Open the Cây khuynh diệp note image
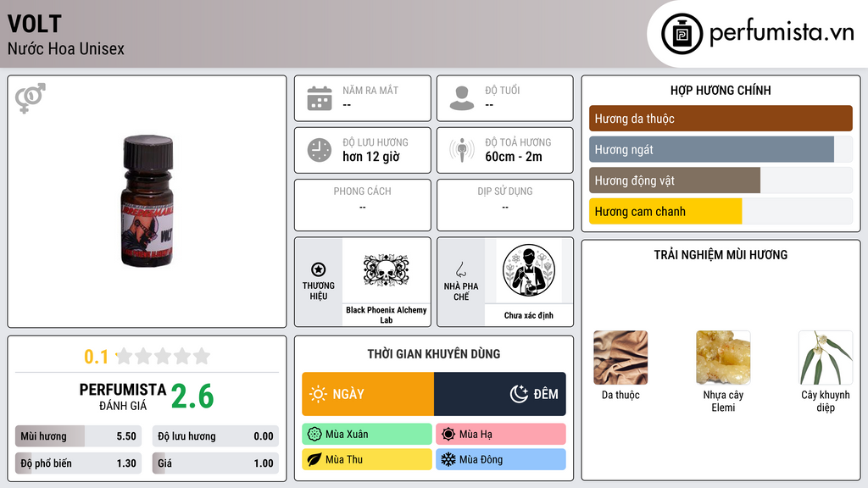The image size is (868, 488). coord(826,358)
